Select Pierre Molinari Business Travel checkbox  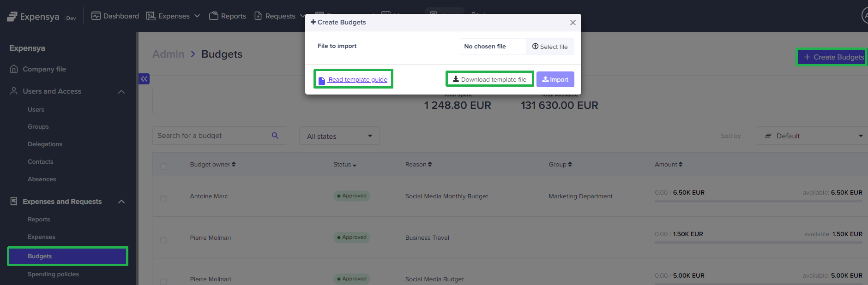[x=163, y=240]
